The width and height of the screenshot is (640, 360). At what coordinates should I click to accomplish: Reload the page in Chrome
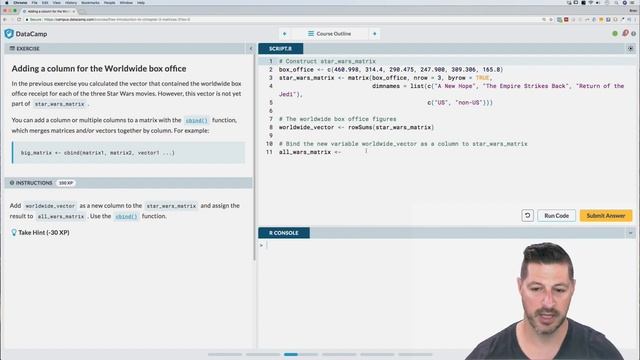tap(19, 20)
